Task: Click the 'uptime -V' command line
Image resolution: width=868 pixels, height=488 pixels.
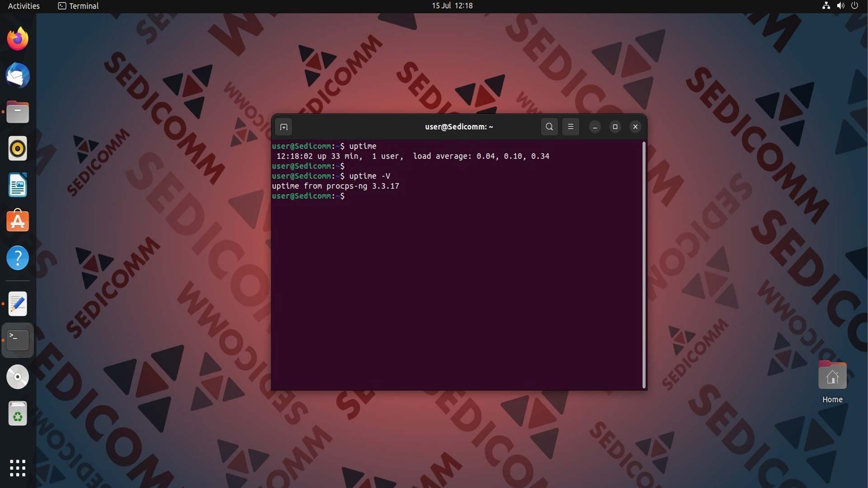Action: pos(331,176)
